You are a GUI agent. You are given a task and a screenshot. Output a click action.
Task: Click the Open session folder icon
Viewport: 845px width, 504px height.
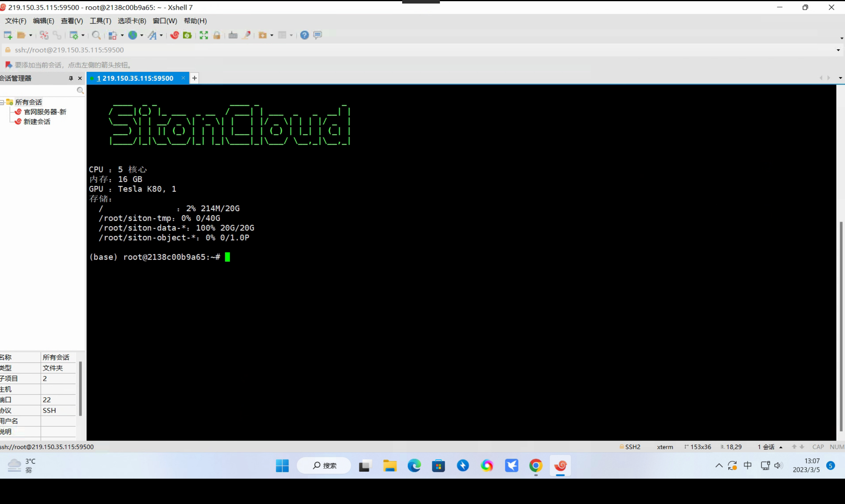(22, 35)
